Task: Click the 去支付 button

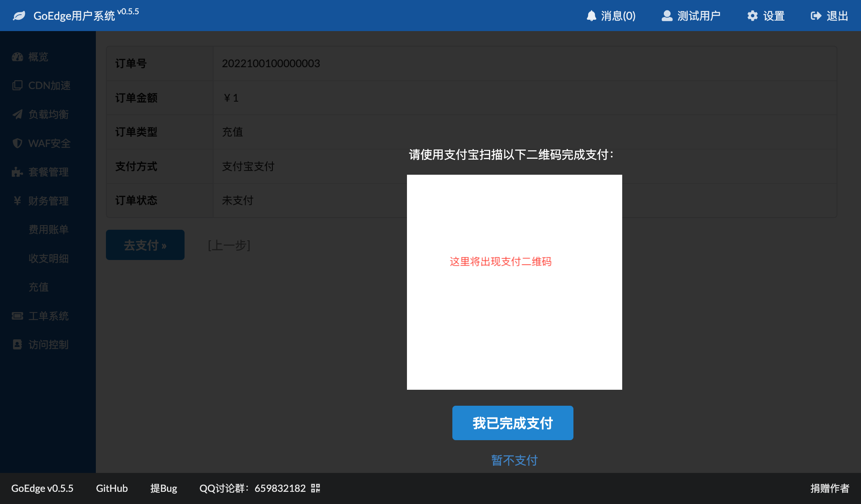Action: tap(145, 245)
